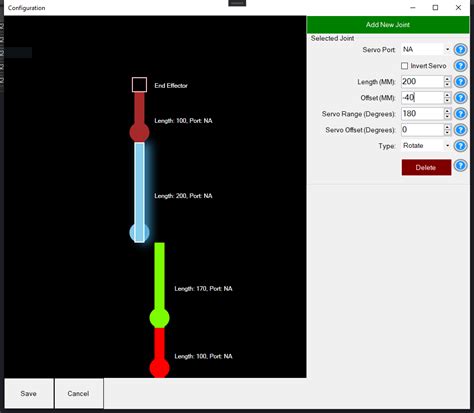Image resolution: width=474 pixels, height=413 pixels.
Task: Select the green length 170 joint segment
Action: click(x=159, y=285)
